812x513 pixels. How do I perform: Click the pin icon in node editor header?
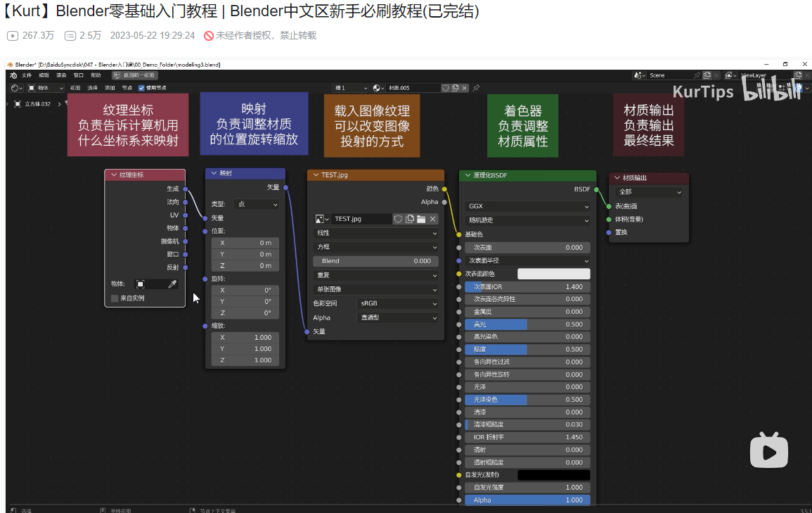click(x=476, y=88)
